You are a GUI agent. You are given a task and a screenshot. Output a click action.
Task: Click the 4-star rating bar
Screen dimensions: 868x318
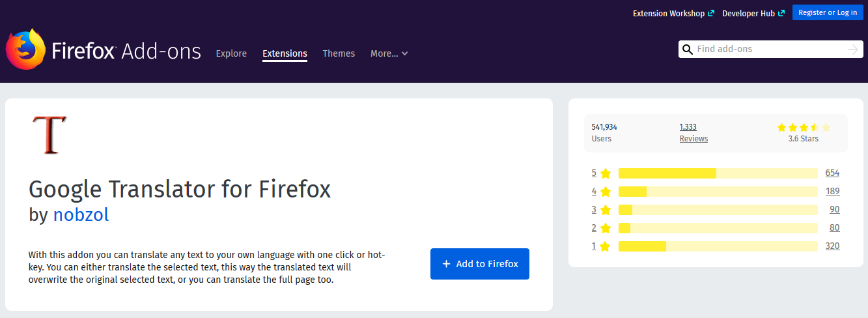(718, 192)
